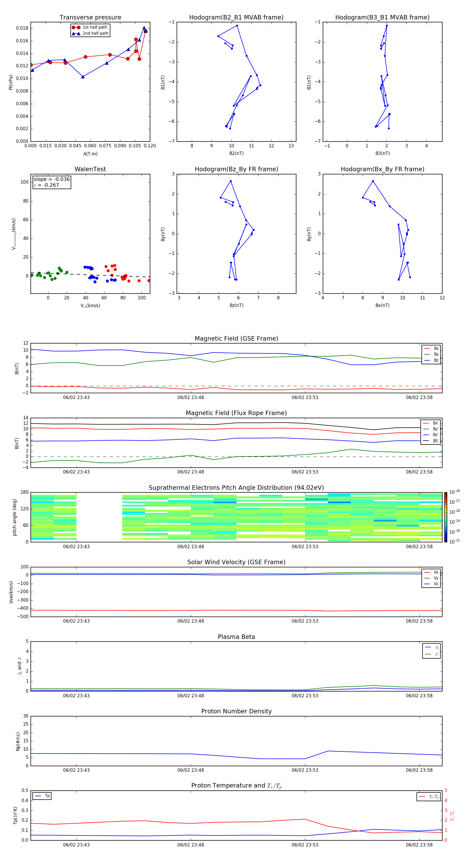Select the Vy entry in solar wind legend
473x868 pixels.
click(431, 578)
